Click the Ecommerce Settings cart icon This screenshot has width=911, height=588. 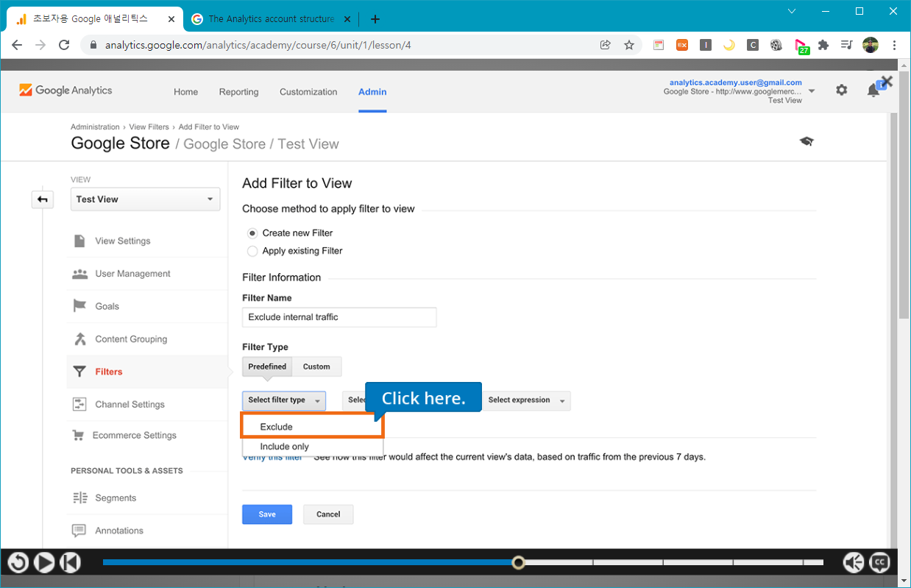[78, 435]
